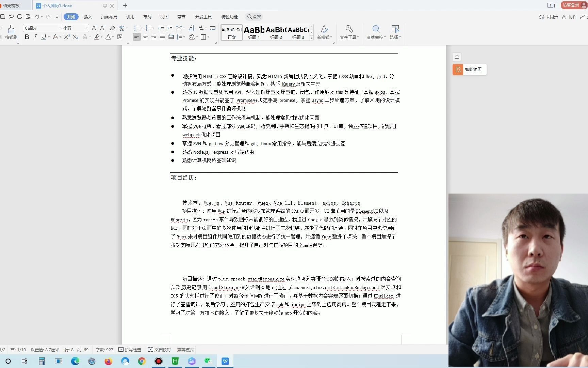
Task: Open the font name dropdown Calibri
Action: coord(60,28)
